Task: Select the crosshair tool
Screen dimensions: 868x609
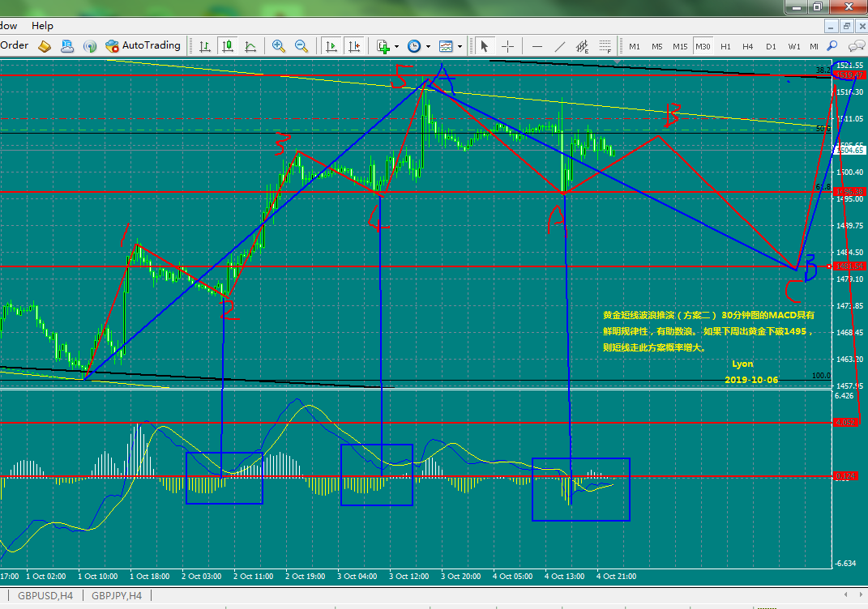Action: [507, 46]
